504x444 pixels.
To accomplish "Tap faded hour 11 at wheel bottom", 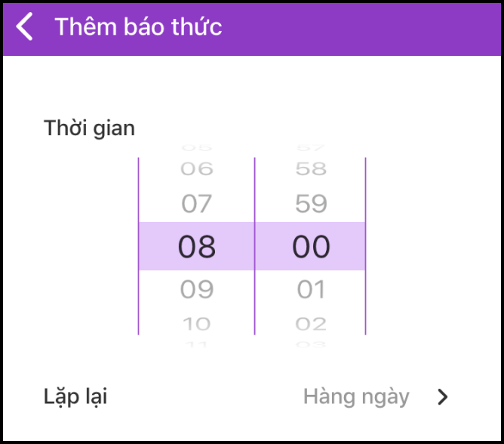I will [197, 344].
